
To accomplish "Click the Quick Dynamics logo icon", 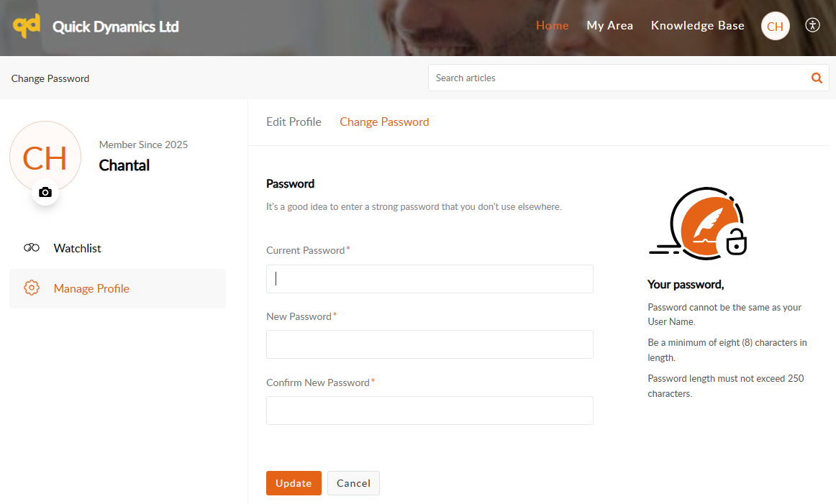I will click(x=27, y=27).
